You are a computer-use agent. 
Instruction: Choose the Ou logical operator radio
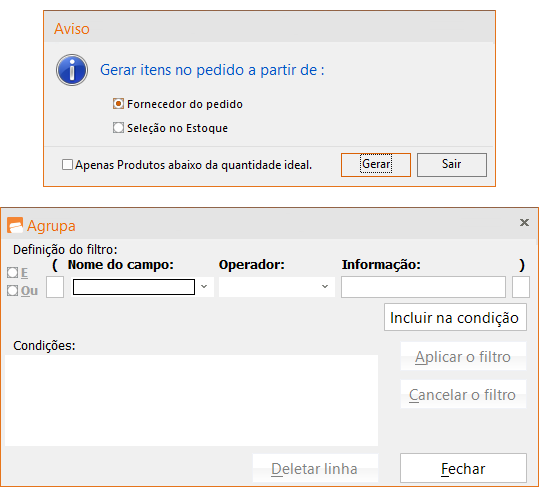[12, 291]
